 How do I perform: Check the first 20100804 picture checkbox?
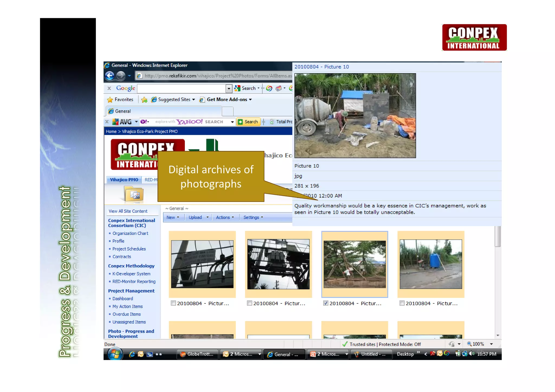point(173,303)
